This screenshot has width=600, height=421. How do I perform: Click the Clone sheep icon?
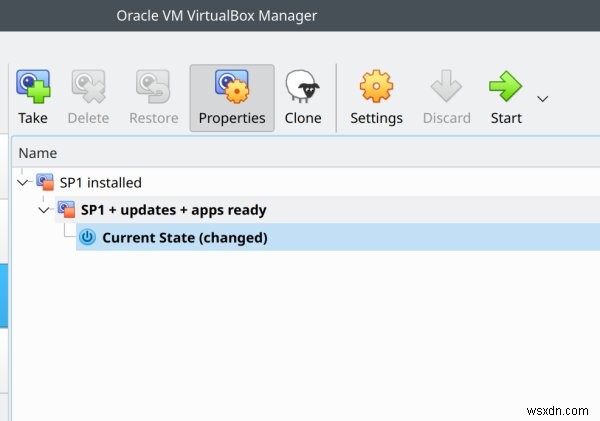click(x=302, y=86)
